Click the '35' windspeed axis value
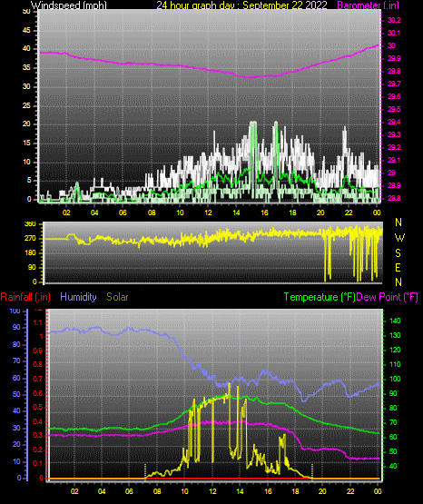The height and width of the screenshot is (504, 423). pos(26,67)
